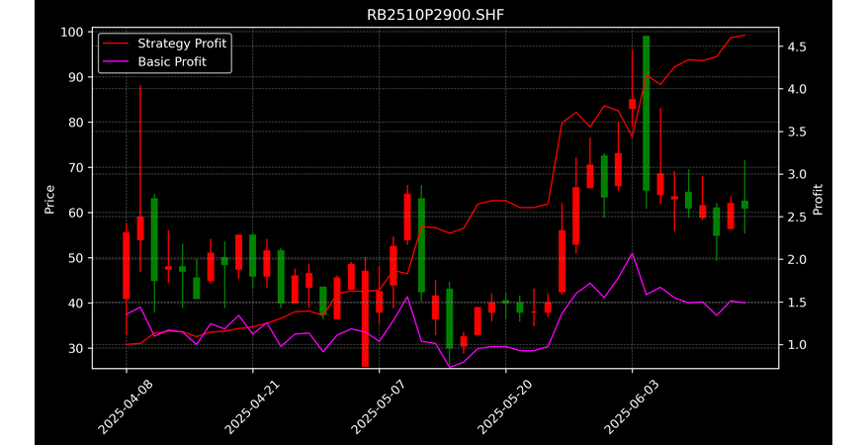Click the 3.0 tick on Profit axis
This screenshot has height=445, width=868.
[x=795, y=174]
